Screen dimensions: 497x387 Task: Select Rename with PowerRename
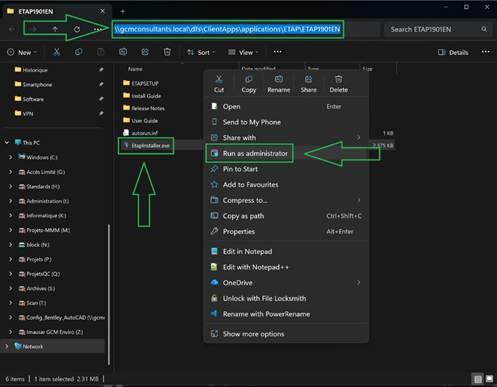tap(286, 314)
